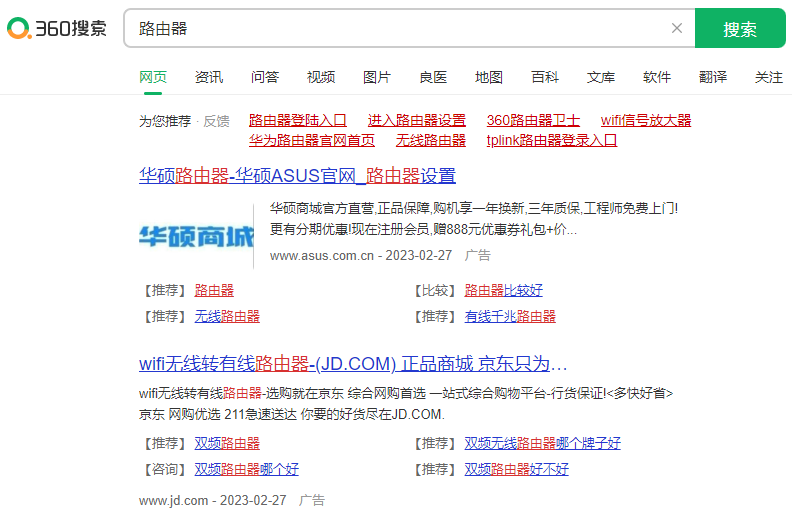Open suggestion 路由器登陆入口
The height and width of the screenshot is (513, 792).
click(x=298, y=120)
